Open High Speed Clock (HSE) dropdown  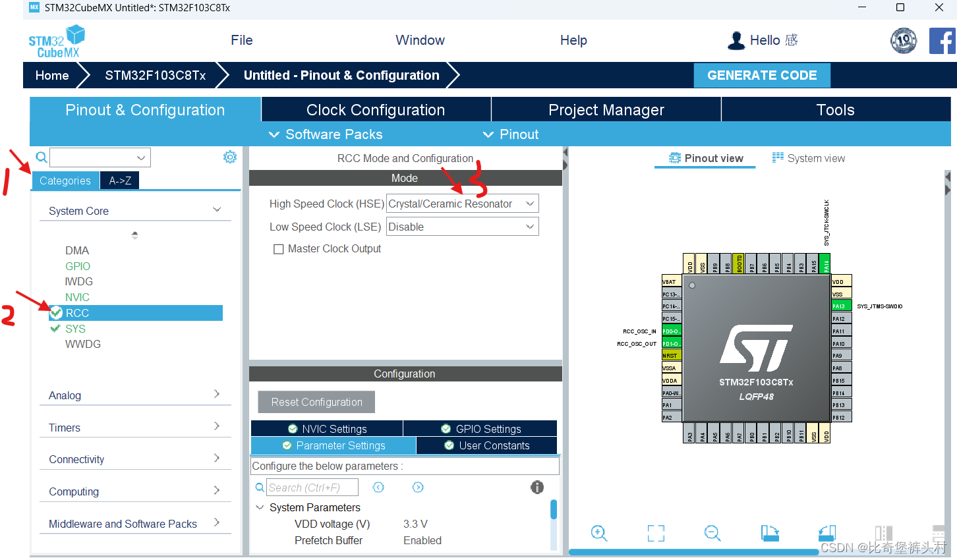462,204
